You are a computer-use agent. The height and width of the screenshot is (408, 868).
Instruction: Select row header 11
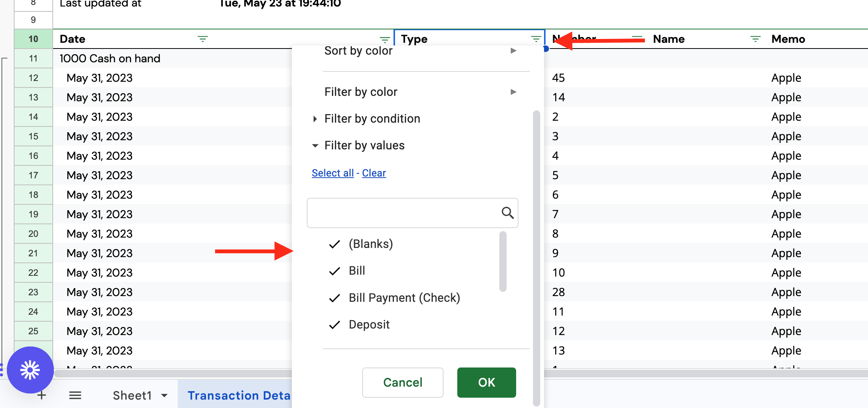[x=33, y=58]
